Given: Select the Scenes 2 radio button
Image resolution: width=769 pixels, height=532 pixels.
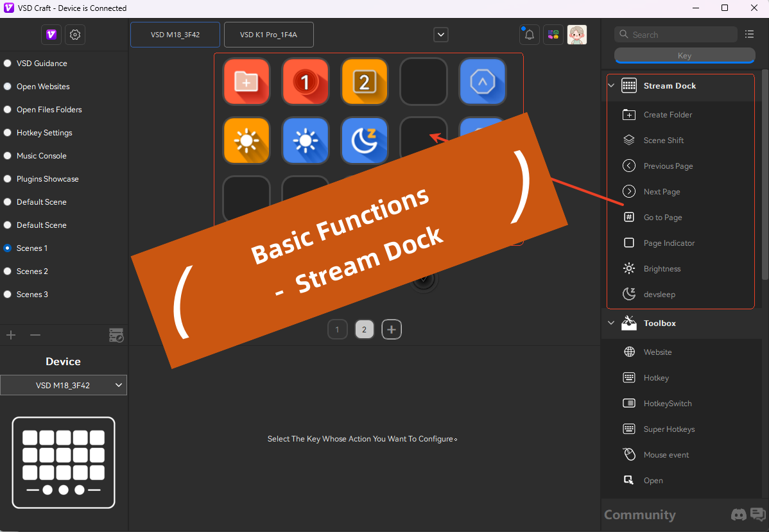Looking at the screenshot, I should 8,271.
